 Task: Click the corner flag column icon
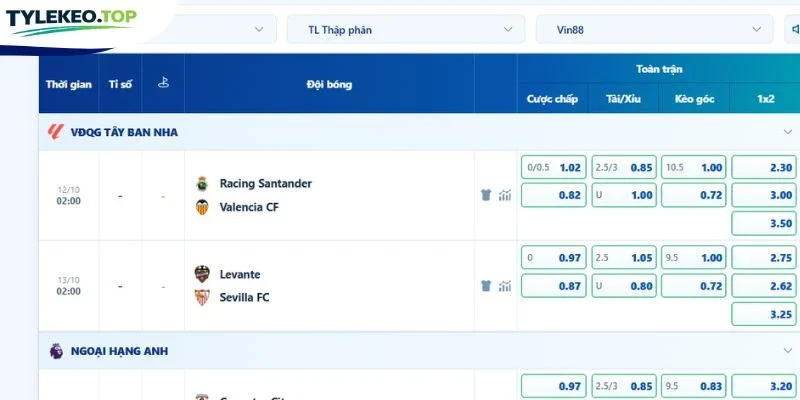point(163,83)
